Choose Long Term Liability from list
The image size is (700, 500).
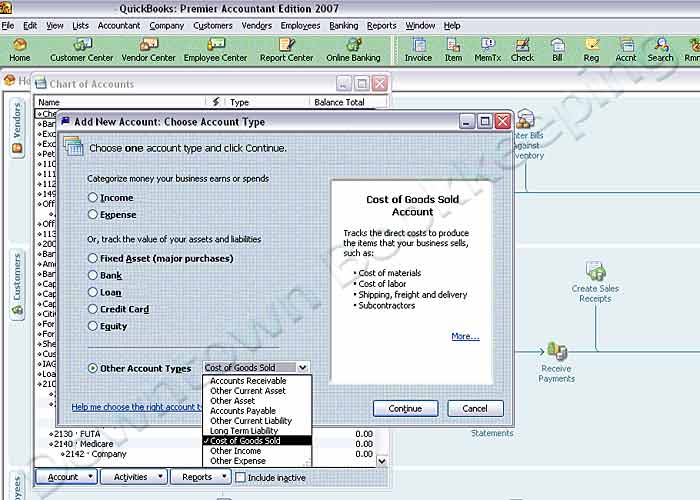pyautogui.click(x=244, y=431)
